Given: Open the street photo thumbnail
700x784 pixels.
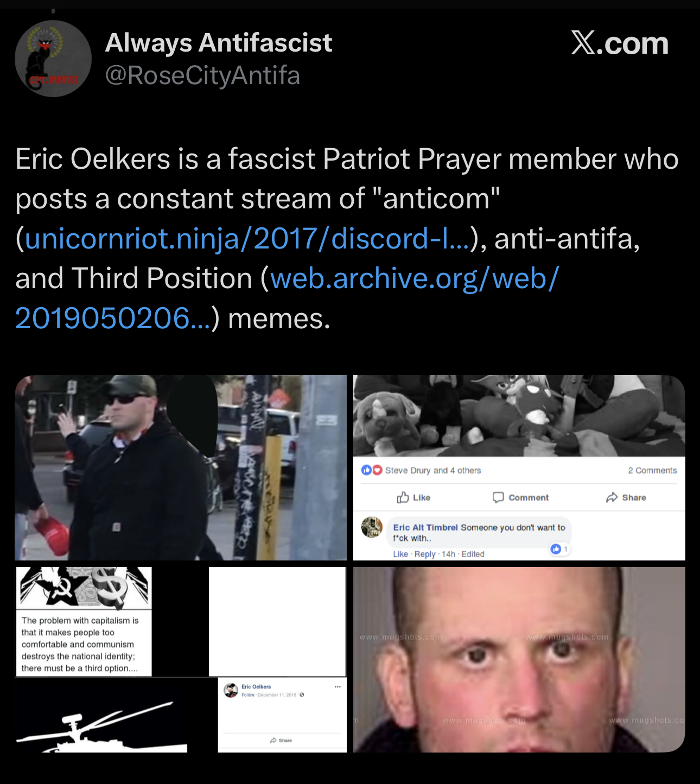Looking at the screenshot, I should tap(181, 468).
